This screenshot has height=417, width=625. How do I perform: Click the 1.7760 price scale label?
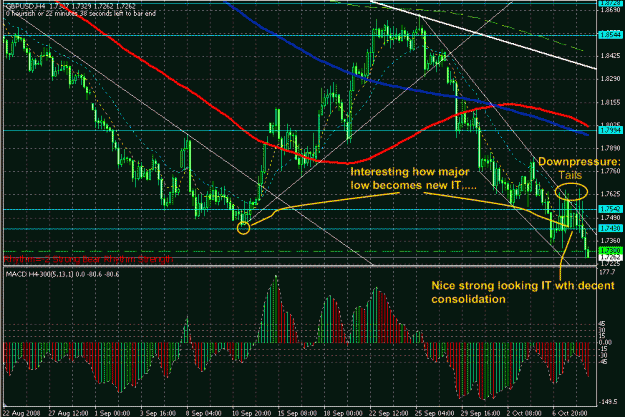point(610,171)
